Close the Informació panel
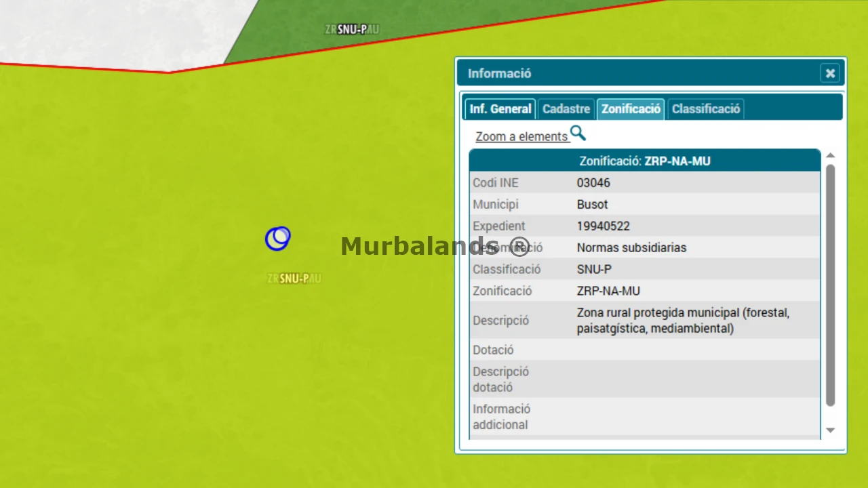 pyautogui.click(x=830, y=73)
